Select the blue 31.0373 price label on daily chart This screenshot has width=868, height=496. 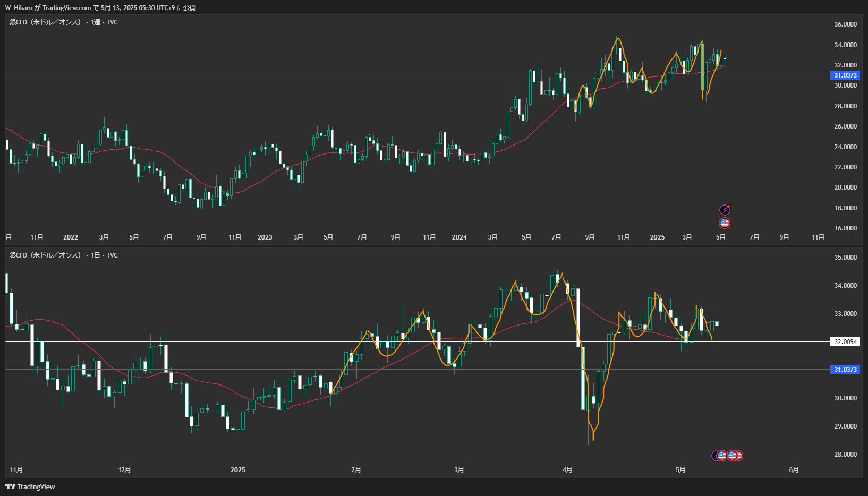click(845, 370)
